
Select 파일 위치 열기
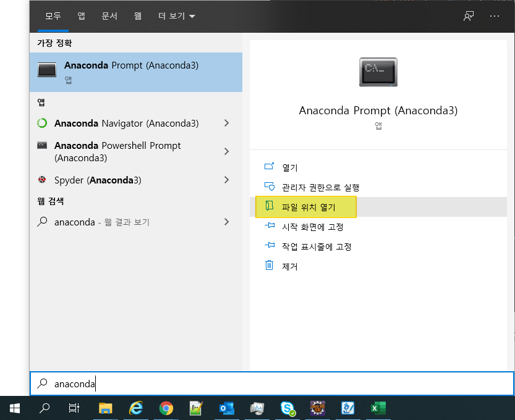(378, 207)
